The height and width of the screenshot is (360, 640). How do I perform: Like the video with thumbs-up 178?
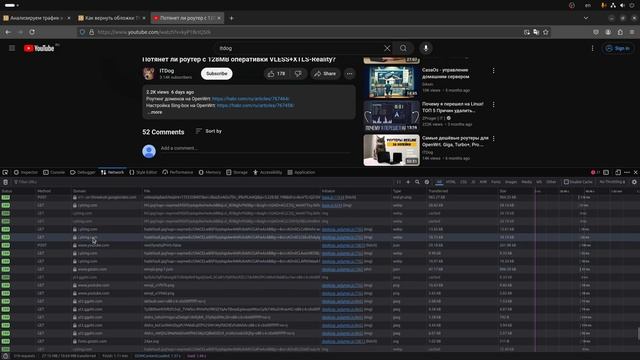coord(276,74)
